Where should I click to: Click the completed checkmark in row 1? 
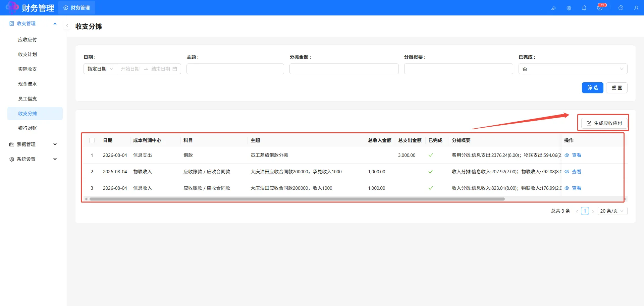point(431,155)
